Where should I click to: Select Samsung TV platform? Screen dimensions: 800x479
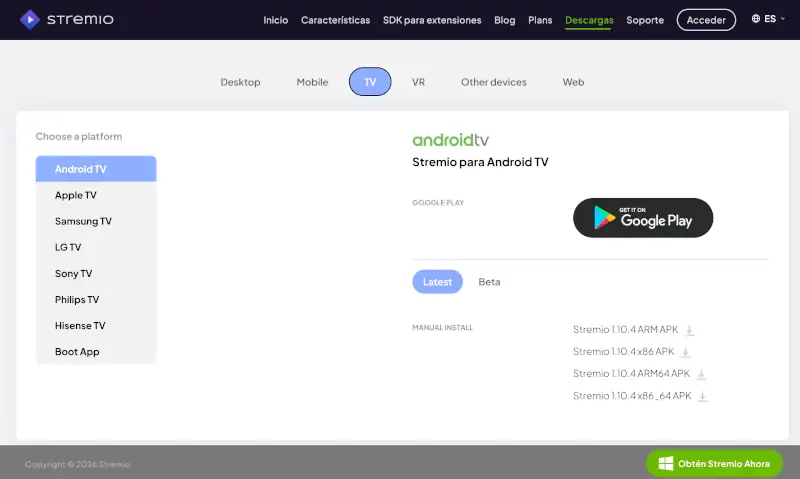coord(96,221)
